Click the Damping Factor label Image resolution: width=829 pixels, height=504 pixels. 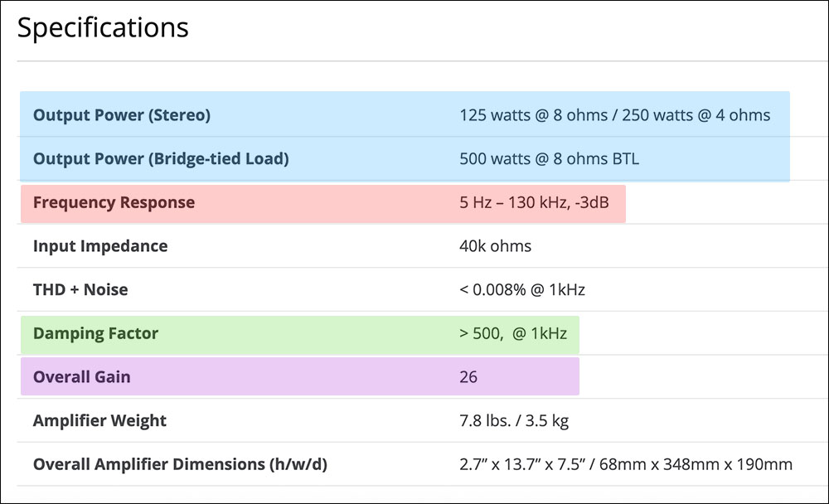(x=95, y=334)
